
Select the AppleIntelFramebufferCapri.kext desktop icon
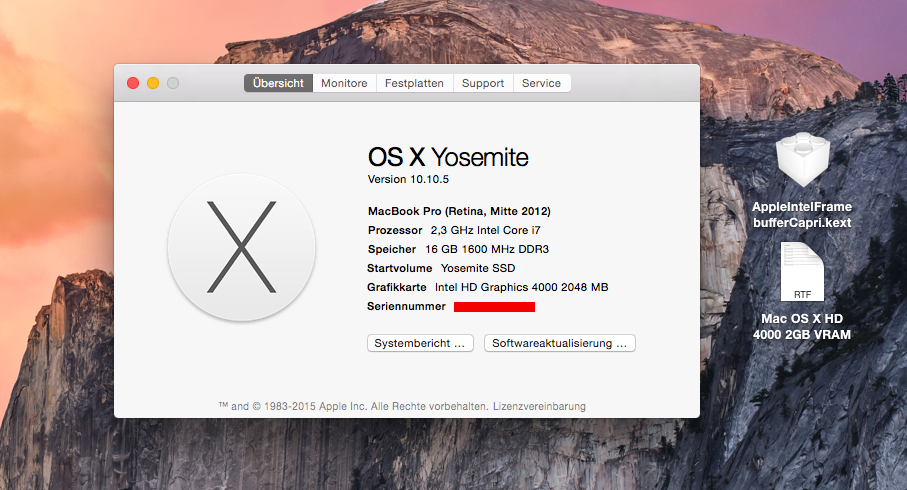click(802, 161)
